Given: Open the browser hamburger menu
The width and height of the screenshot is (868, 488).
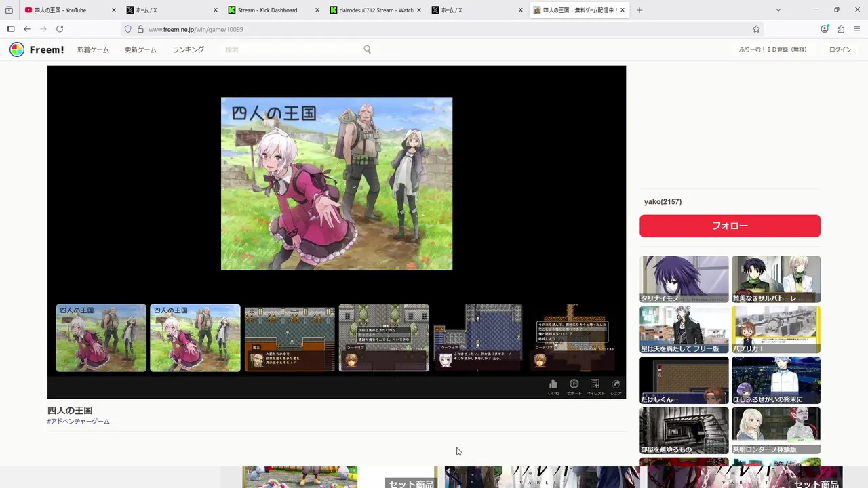Looking at the screenshot, I should pyautogui.click(x=857, y=29).
